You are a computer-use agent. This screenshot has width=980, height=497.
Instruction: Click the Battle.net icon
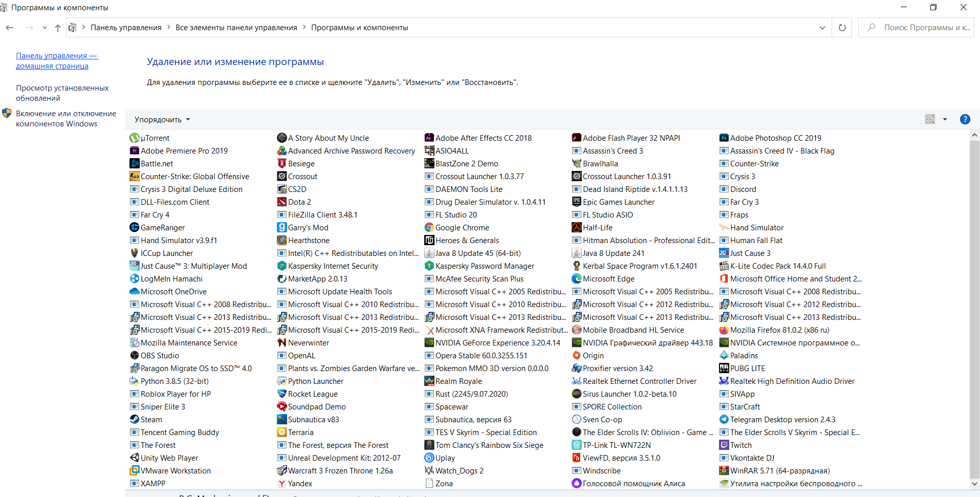tap(135, 164)
